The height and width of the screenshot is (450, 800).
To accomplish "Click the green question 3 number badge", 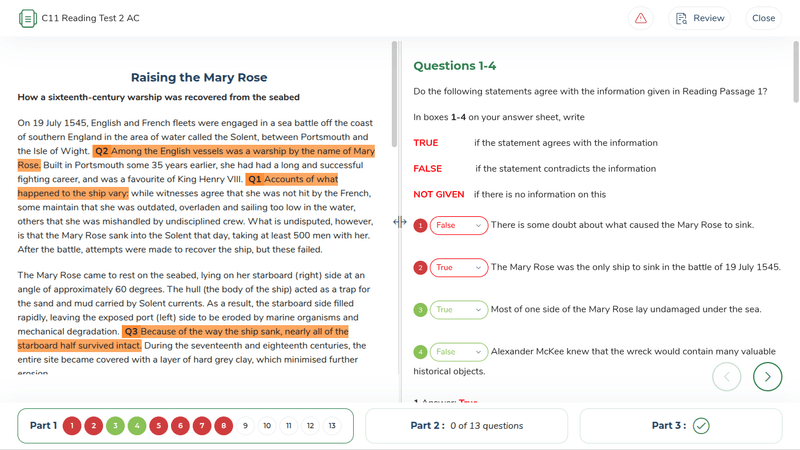I will pos(420,310).
